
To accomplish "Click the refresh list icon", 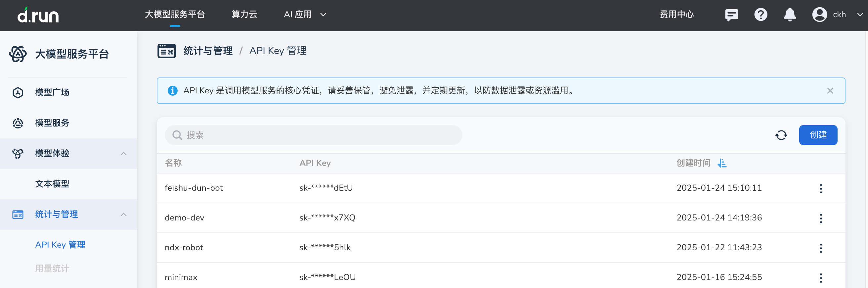I will point(781,135).
